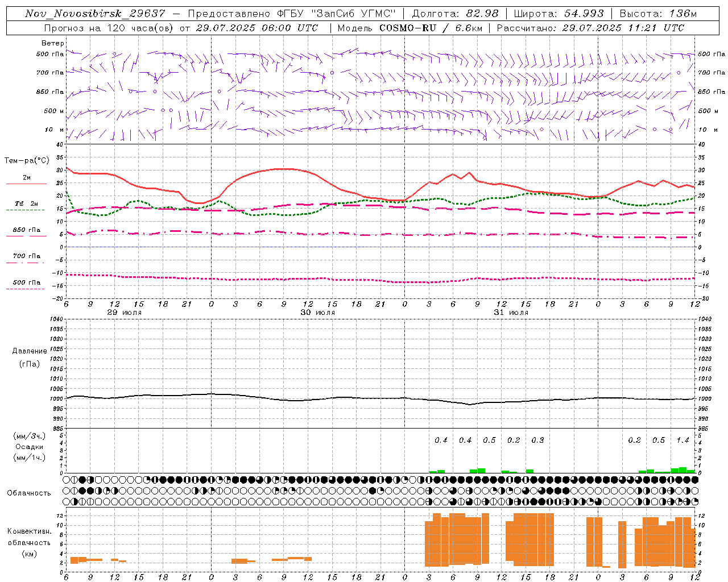
Task: Click the latitude value Широта: 54.993
Action: click(x=559, y=14)
